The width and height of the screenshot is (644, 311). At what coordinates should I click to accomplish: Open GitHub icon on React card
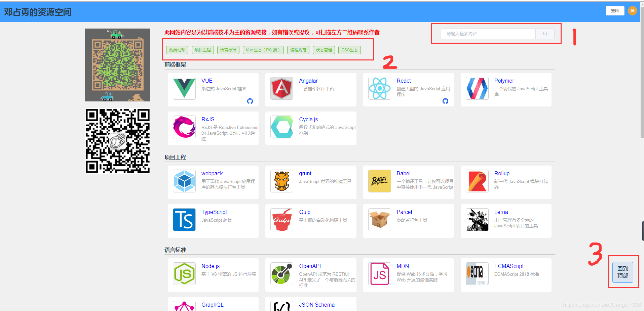pyautogui.click(x=445, y=101)
